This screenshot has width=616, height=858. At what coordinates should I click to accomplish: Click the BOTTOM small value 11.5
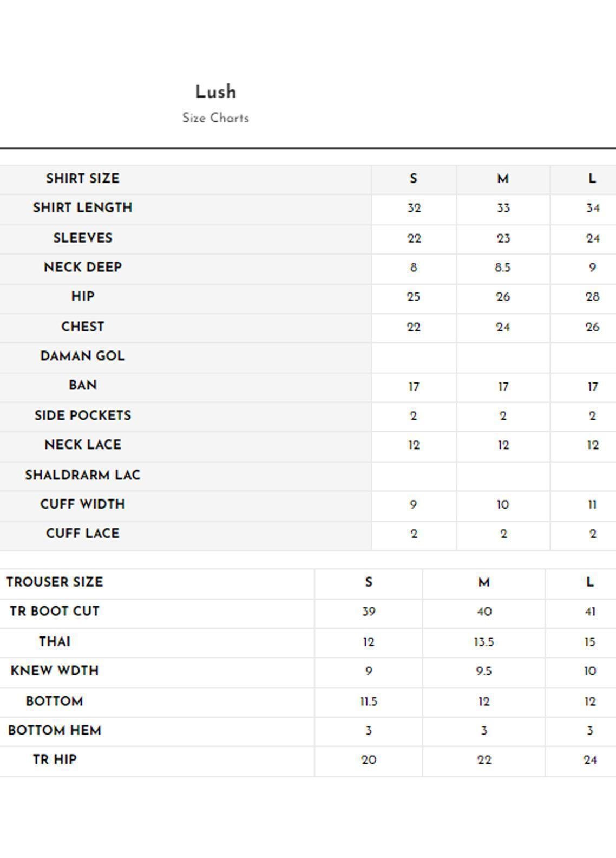[x=368, y=701]
